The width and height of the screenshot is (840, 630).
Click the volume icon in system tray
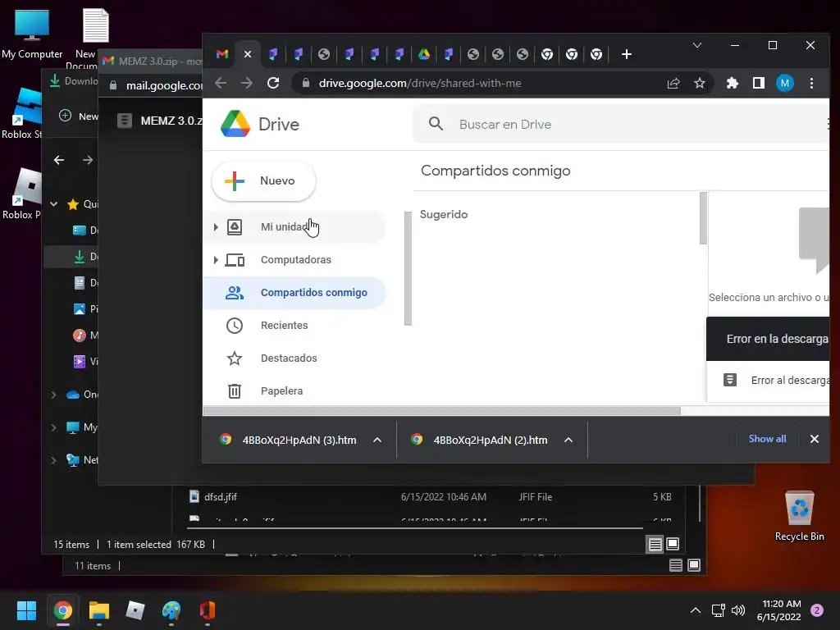pyautogui.click(x=738, y=610)
